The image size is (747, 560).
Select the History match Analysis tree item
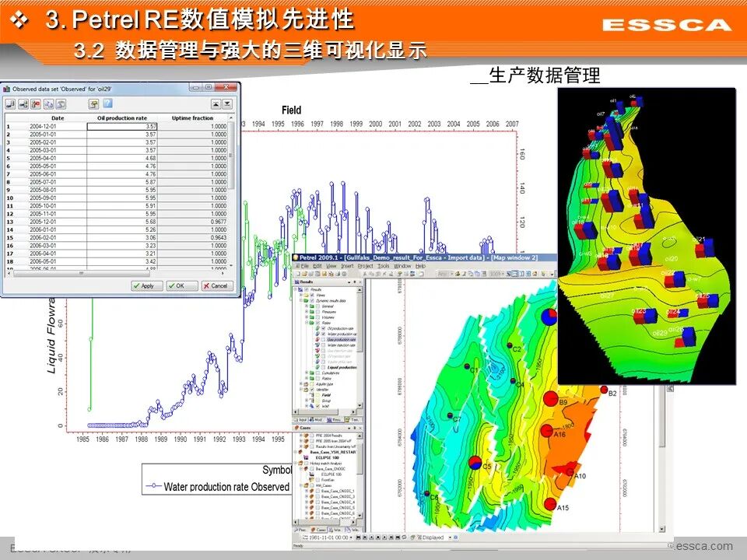click(326, 464)
